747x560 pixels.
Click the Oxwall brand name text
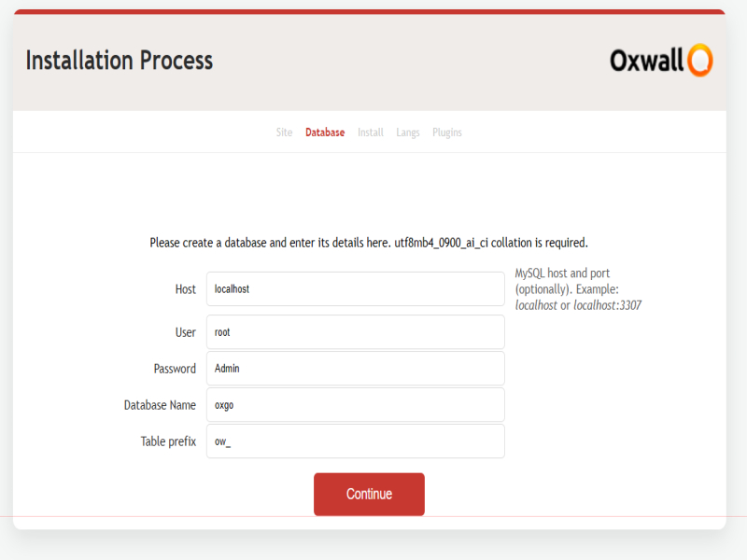[x=648, y=61]
